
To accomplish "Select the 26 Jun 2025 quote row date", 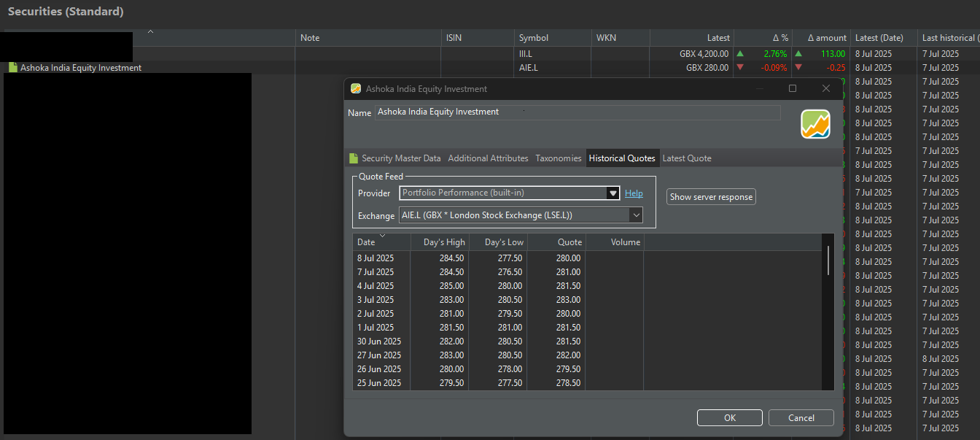I will (x=379, y=369).
